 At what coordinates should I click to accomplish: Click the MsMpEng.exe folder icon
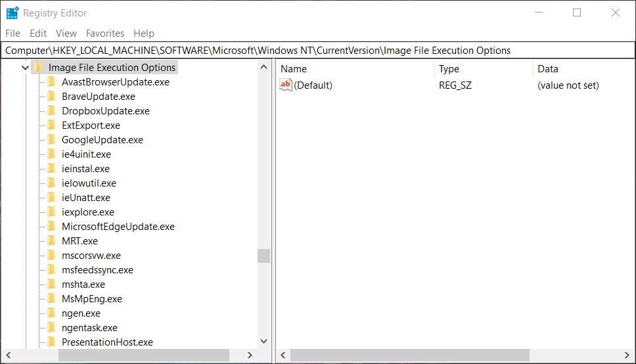point(51,299)
